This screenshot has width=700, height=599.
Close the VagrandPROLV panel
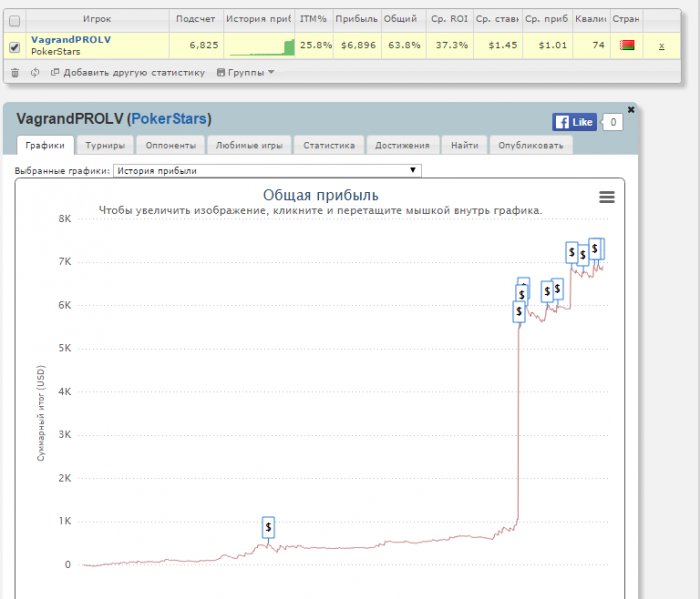tap(631, 109)
